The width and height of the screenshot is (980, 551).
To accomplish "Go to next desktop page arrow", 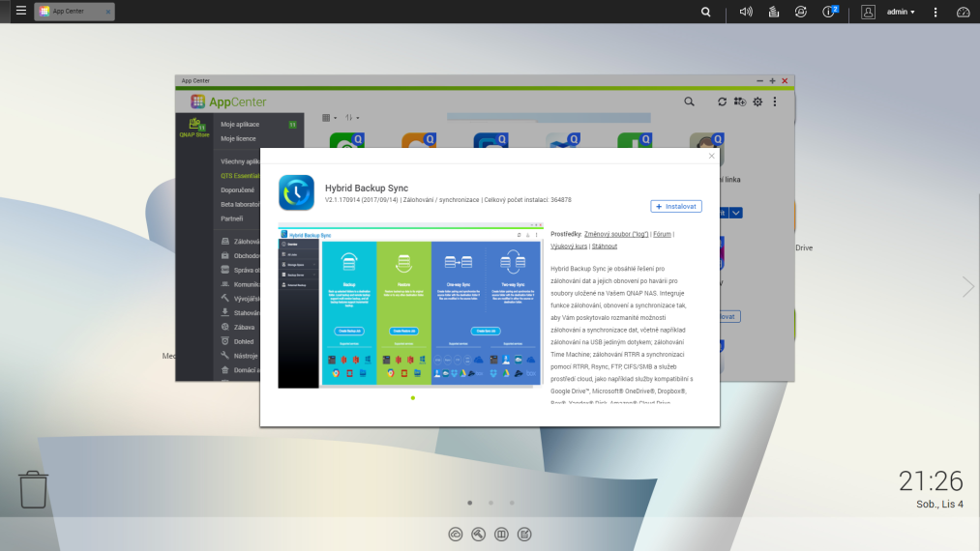I will (x=968, y=287).
